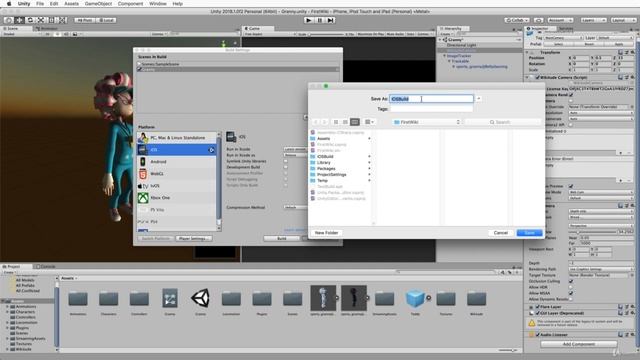Switch save dialog to list view
Screen dimensions: 640x360
tap(345, 122)
